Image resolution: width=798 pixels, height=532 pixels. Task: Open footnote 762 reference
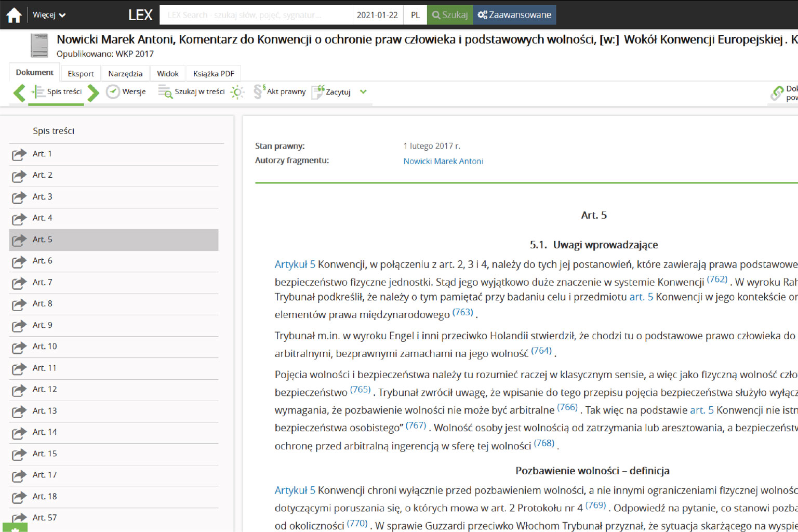click(717, 280)
